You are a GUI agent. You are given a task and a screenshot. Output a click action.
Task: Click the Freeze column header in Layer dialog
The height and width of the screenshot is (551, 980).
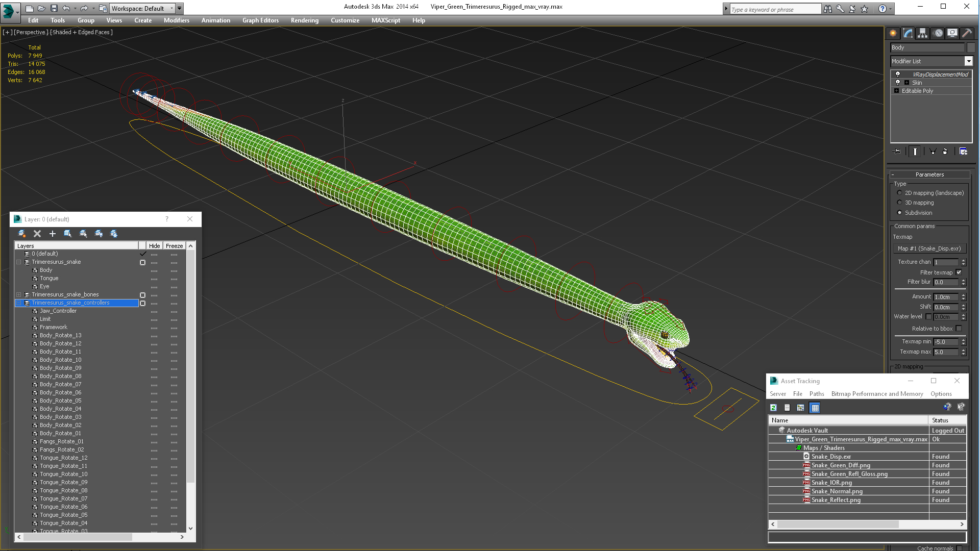[174, 246]
